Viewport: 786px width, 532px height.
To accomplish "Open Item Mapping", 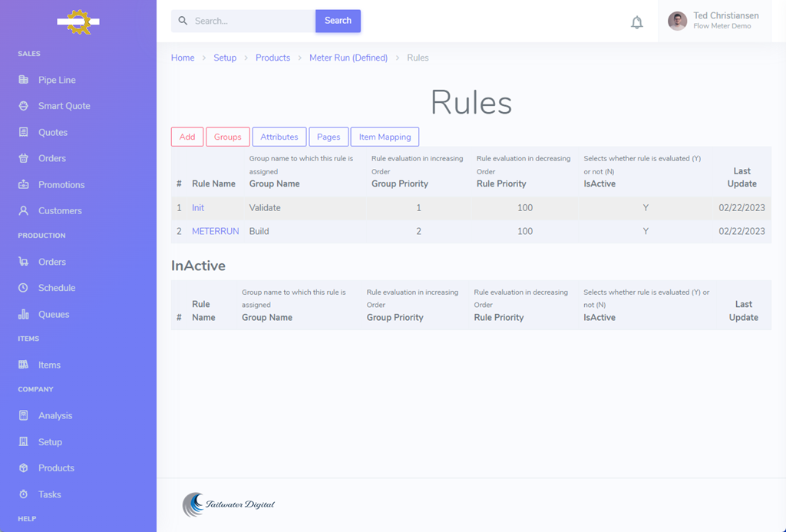I will (385, 137).
